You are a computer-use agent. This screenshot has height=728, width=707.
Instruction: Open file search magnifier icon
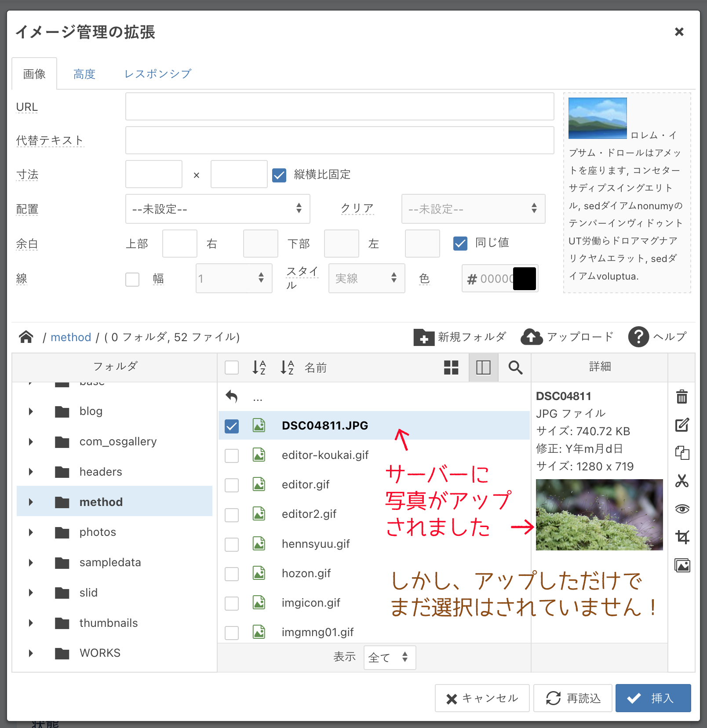coord(515,368)
